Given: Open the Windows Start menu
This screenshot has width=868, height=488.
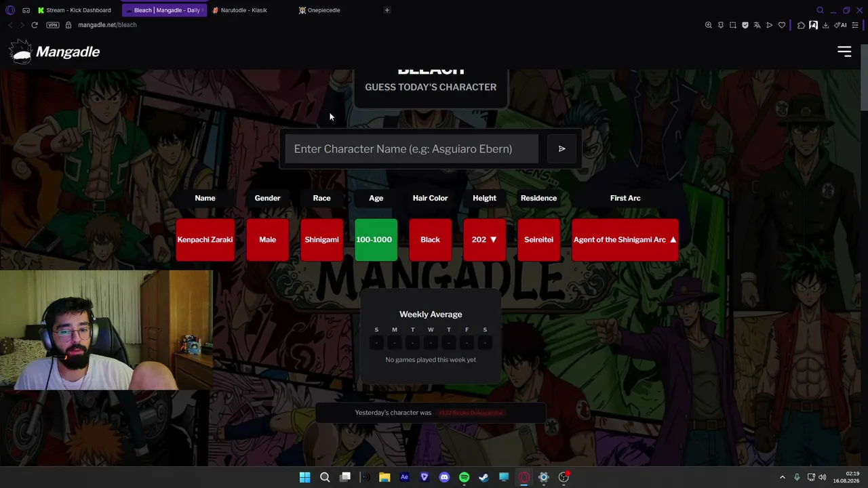Looking at the screenshot, I should (305, 477).
